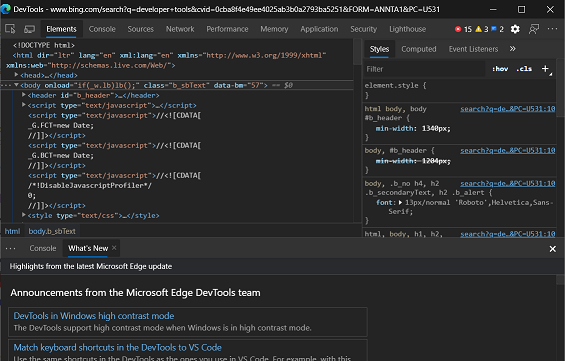Activate the inspect element picker icon
This screenshot has height=361, width=565.
[10, 29]
